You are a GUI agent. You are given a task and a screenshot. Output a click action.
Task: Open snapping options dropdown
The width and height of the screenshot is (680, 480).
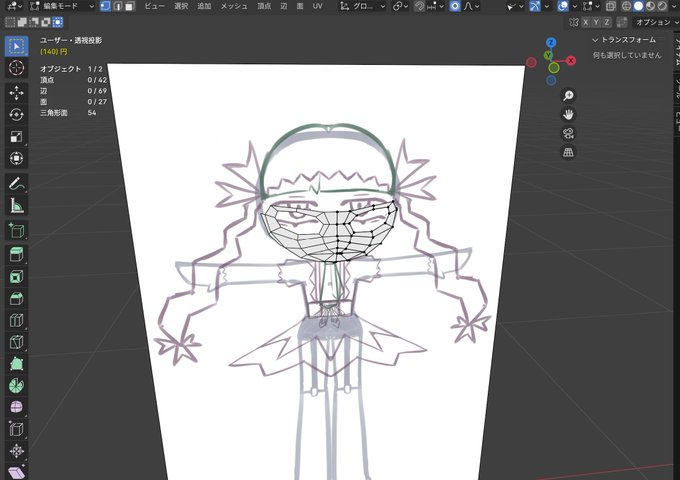coord(436,6)
